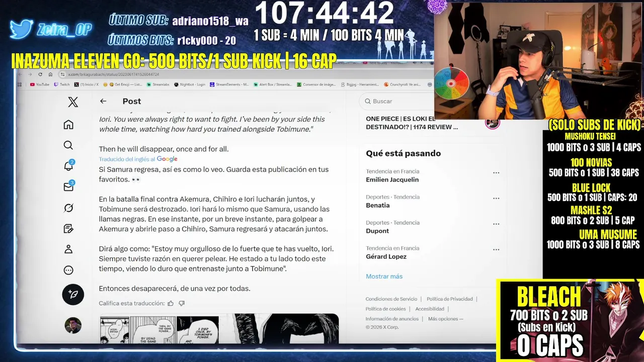
Task: Open site info icon in address bar
Action: [x=63, y=74]
